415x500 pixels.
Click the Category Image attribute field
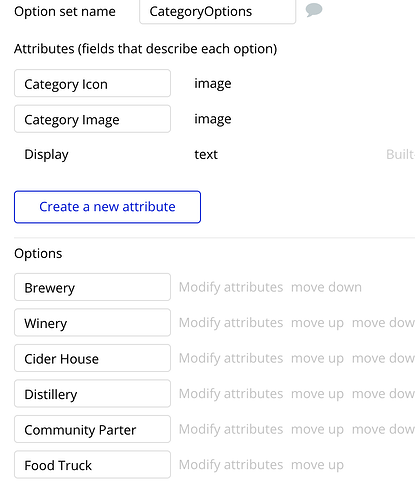click(x=92, y=119)
